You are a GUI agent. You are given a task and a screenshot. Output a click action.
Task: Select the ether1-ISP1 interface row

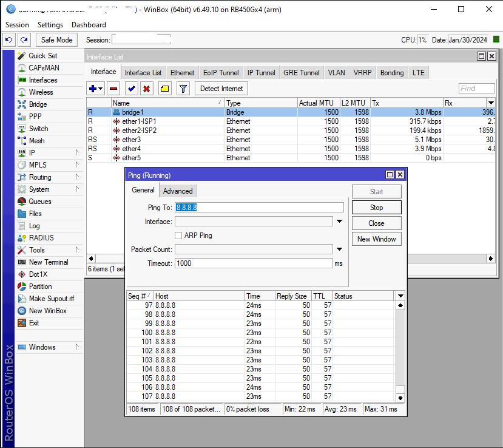[x=291, y=121]
